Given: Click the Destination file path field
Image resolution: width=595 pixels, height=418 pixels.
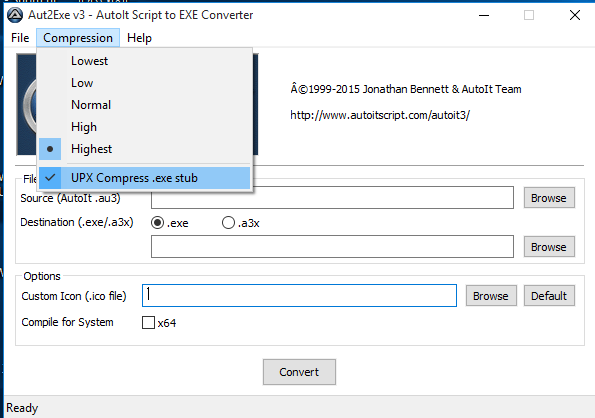Looking at the screenshot, I should 332,247.
